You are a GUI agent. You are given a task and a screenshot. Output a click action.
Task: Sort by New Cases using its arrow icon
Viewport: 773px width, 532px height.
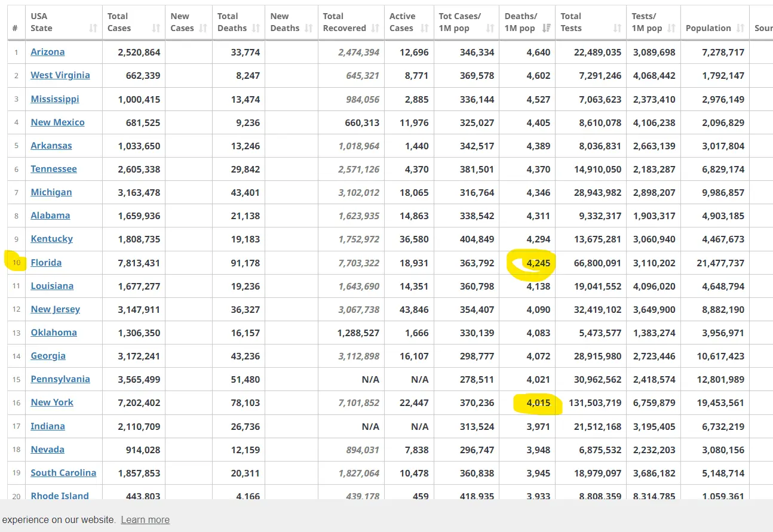(203, 28)
